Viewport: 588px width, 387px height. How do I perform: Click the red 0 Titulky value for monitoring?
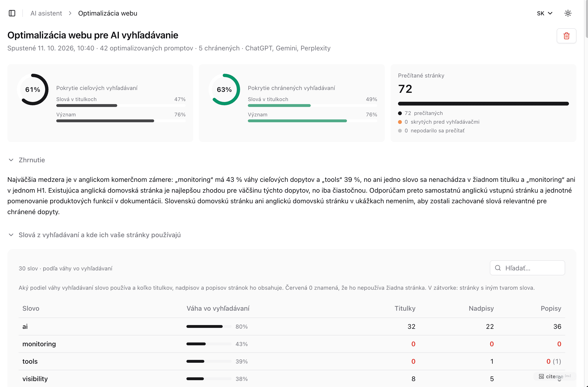coord(413,344)
